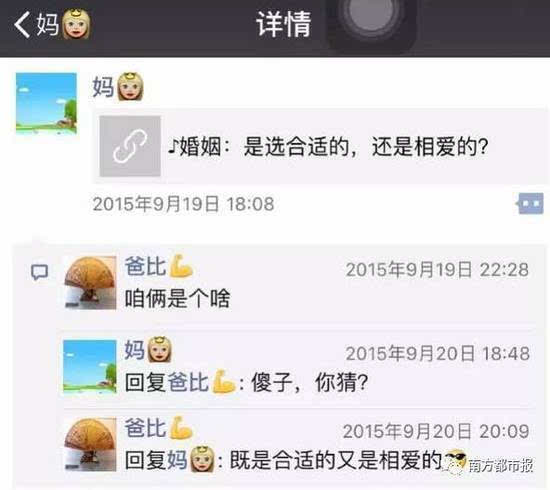Tap the 详情 title in the header
The image size is (550, 490).
pyautogui.click(x=283, y=24)
